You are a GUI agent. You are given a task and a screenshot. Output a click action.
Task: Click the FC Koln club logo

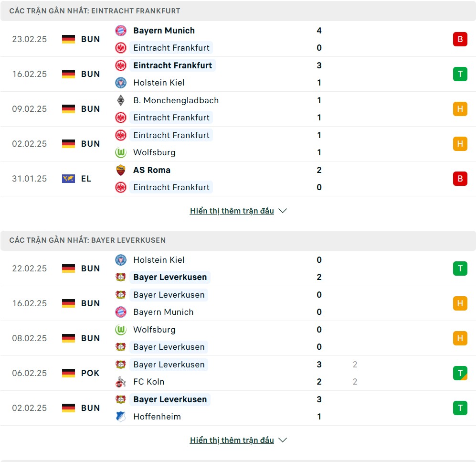(121, 382)
